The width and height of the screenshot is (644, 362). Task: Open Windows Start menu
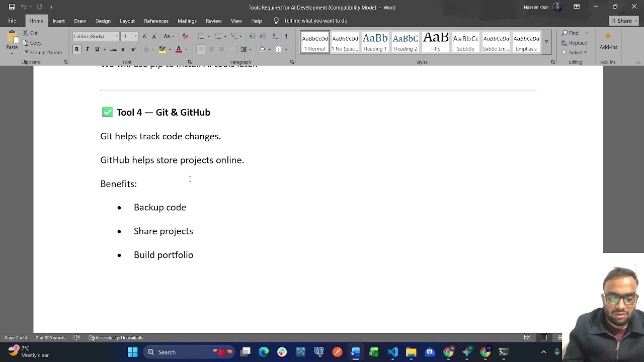tap(133, 352)
